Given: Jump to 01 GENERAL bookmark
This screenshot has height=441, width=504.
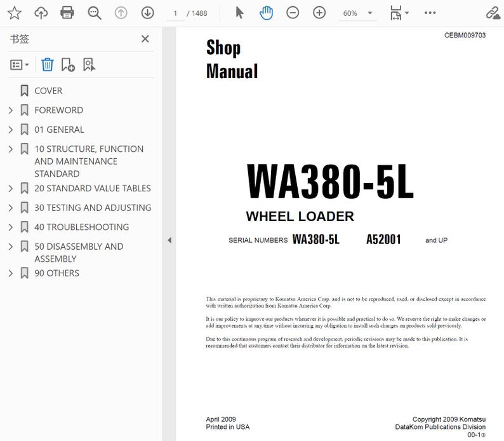Looking at the screenshot, I should coord(59,130).
